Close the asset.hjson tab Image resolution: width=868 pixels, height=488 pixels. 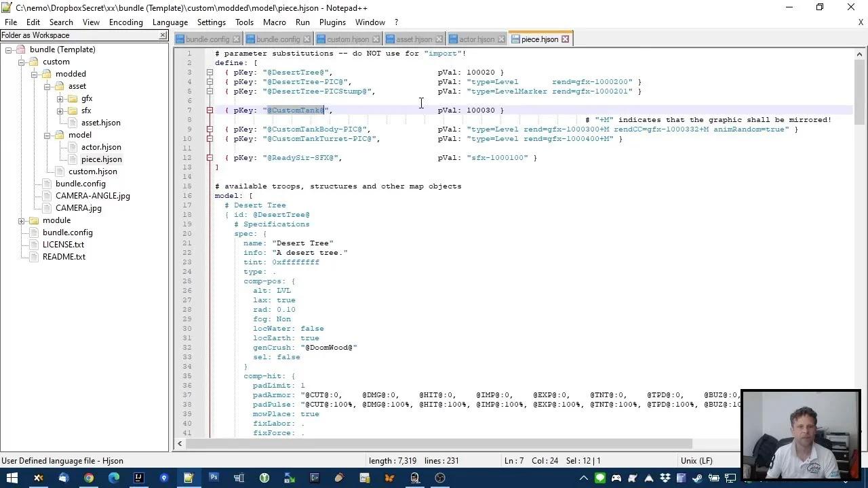pos(439,39)
